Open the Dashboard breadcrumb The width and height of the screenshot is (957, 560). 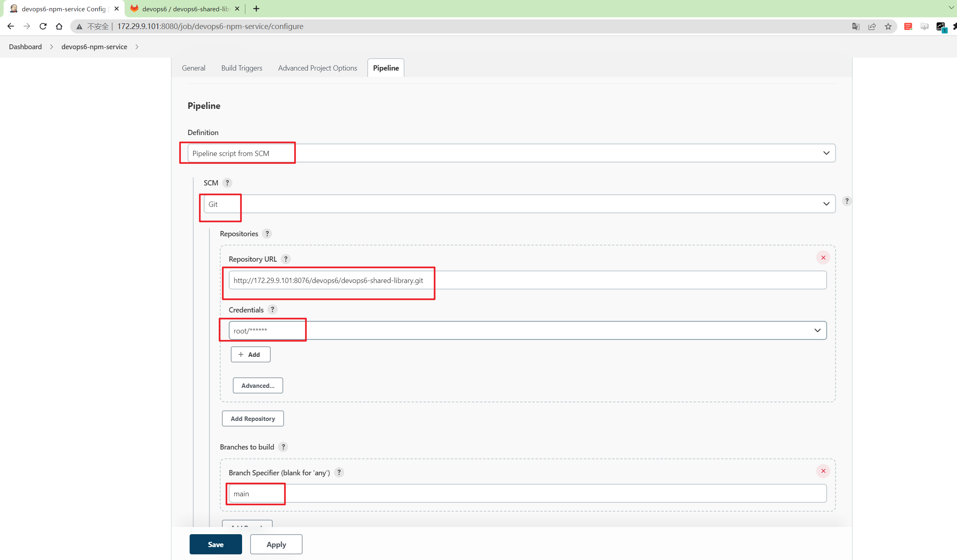pyautogui.click(x=25, y=46)
